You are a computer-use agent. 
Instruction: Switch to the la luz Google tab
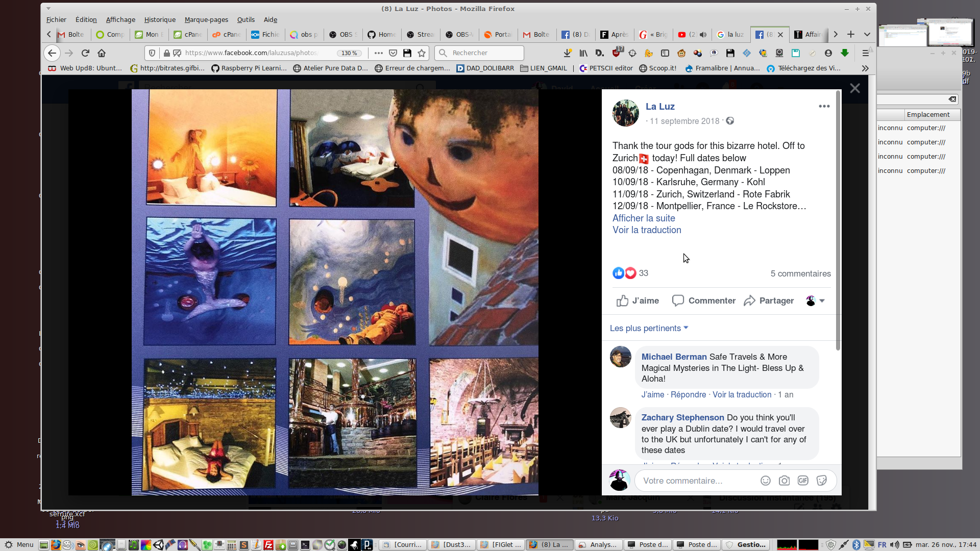(731, 35)
